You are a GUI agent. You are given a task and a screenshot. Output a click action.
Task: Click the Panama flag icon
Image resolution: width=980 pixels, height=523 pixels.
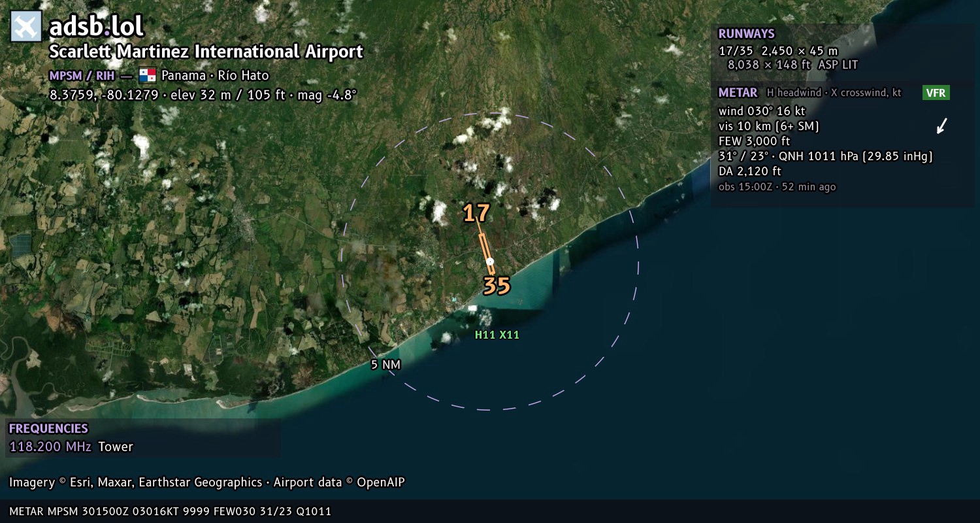[148, 75]
